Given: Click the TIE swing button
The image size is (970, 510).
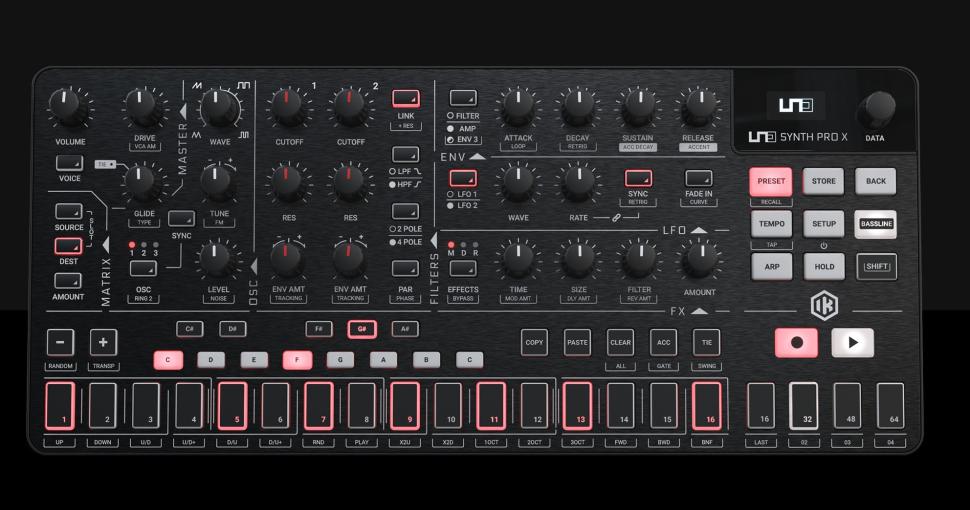Looking at the screenshot, I should click(706, 342).
